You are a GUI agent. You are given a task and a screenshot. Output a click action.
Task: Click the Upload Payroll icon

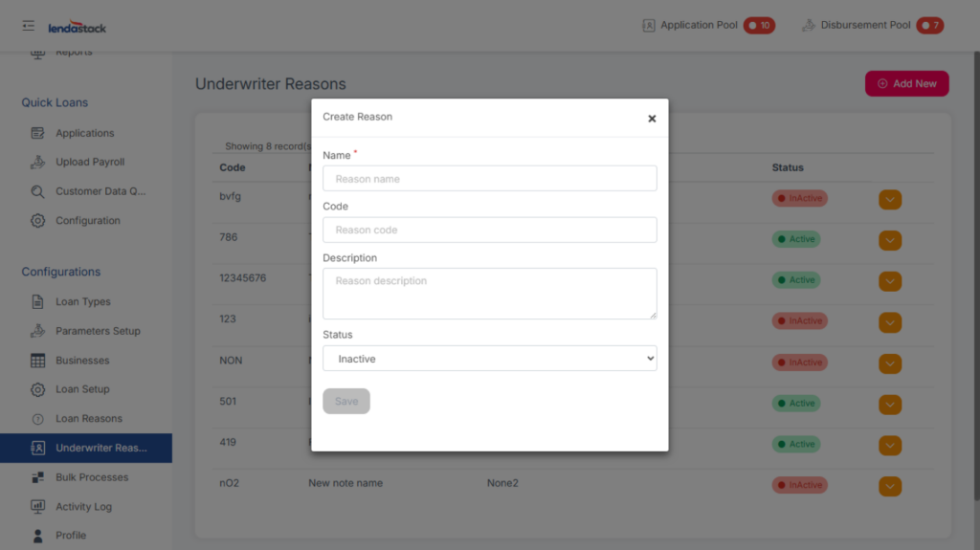click(38, 163)
